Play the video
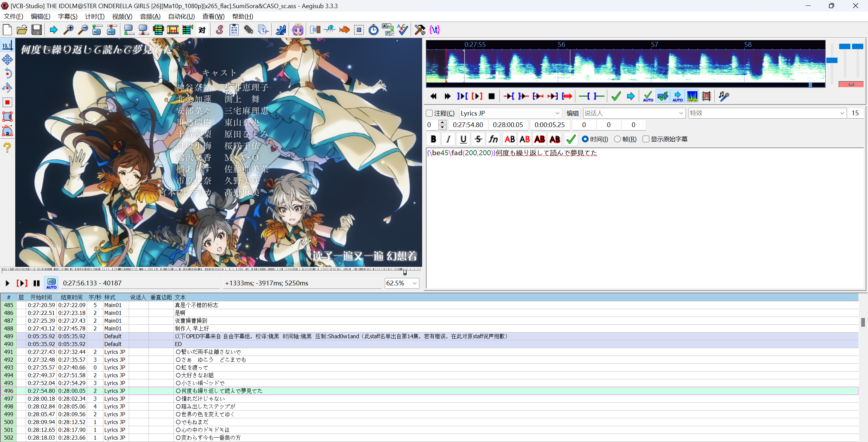The image size is (868, 442). (7, 283)
